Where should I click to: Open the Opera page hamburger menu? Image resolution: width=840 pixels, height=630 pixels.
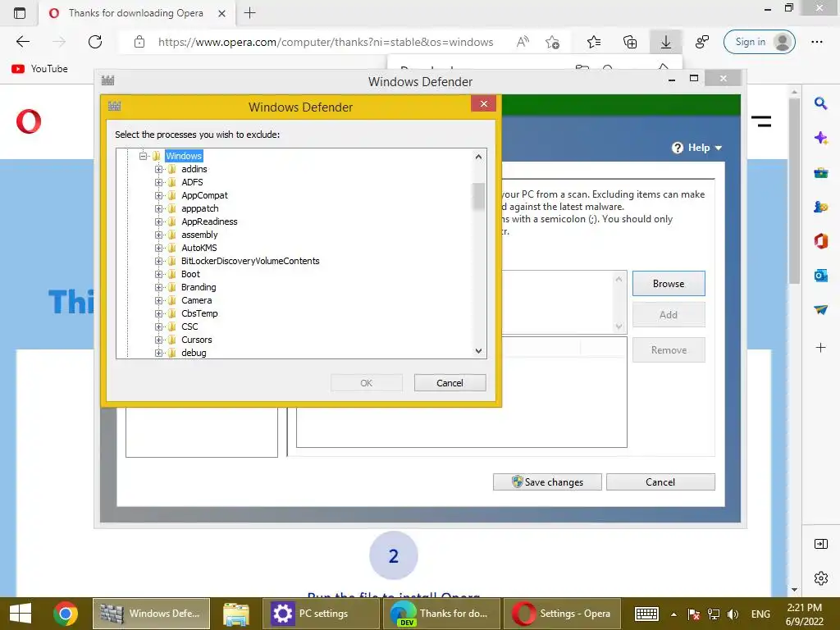coord(760,121)
